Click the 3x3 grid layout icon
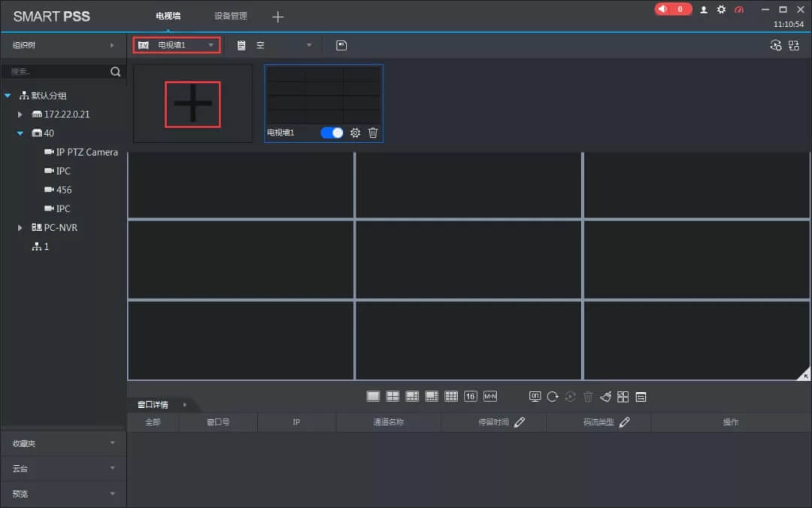 [x=451, y=397]
